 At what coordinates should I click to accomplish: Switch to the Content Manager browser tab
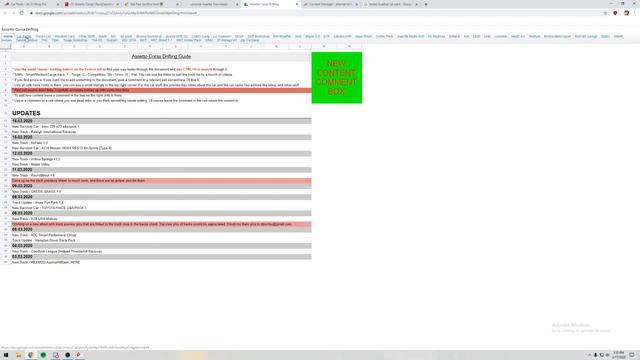330,4
